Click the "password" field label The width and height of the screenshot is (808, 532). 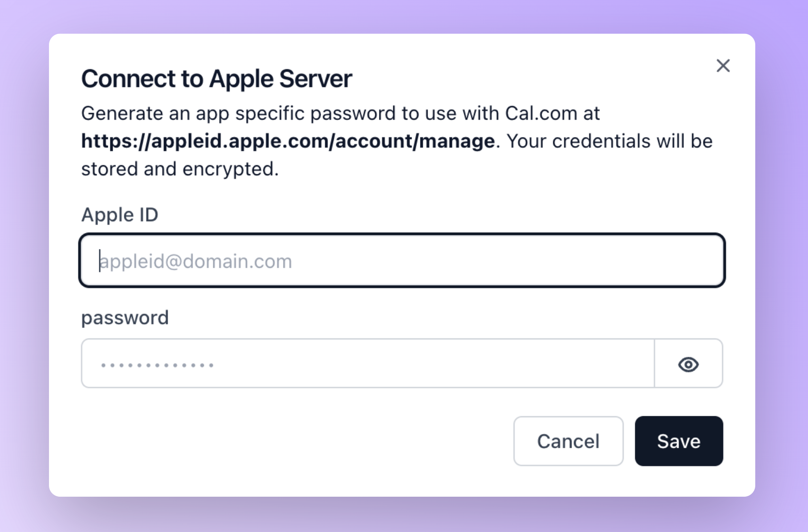(125, 318)
